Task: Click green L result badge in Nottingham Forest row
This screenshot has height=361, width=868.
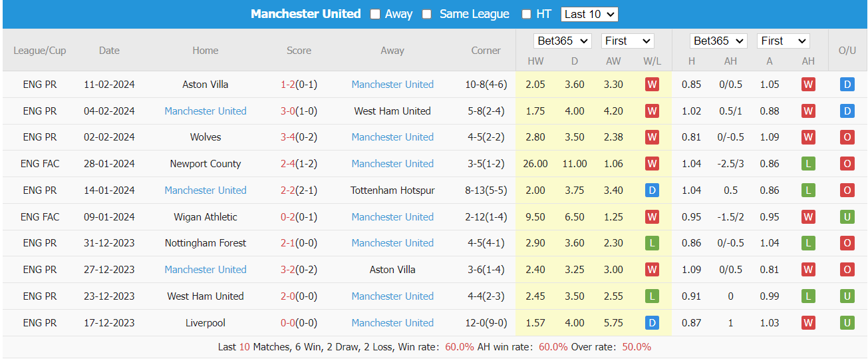Action: coord(652,243)
